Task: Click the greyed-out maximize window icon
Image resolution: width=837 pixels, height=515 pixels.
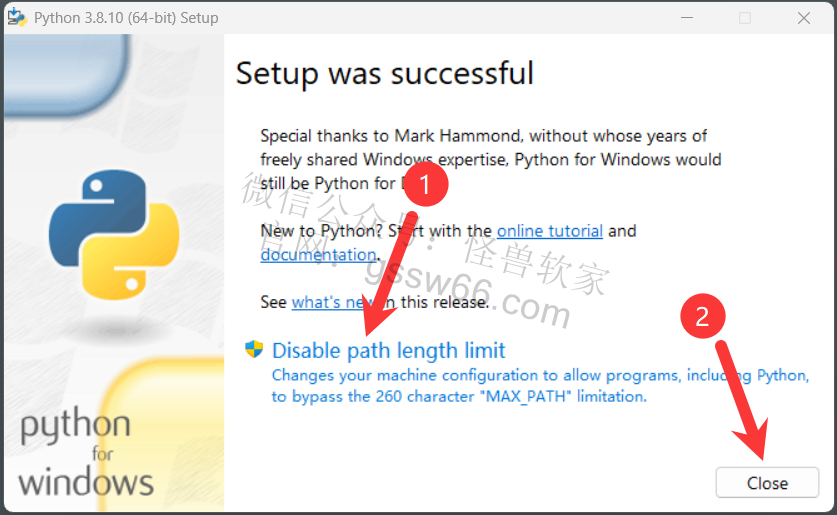Action: [x=745, y=18]
